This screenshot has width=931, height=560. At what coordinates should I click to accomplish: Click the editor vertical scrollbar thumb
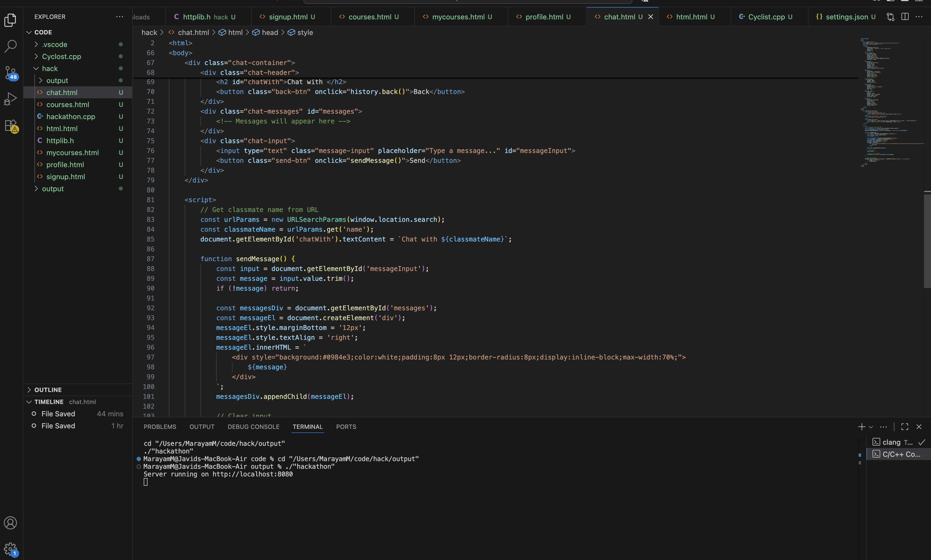(927, 241)
